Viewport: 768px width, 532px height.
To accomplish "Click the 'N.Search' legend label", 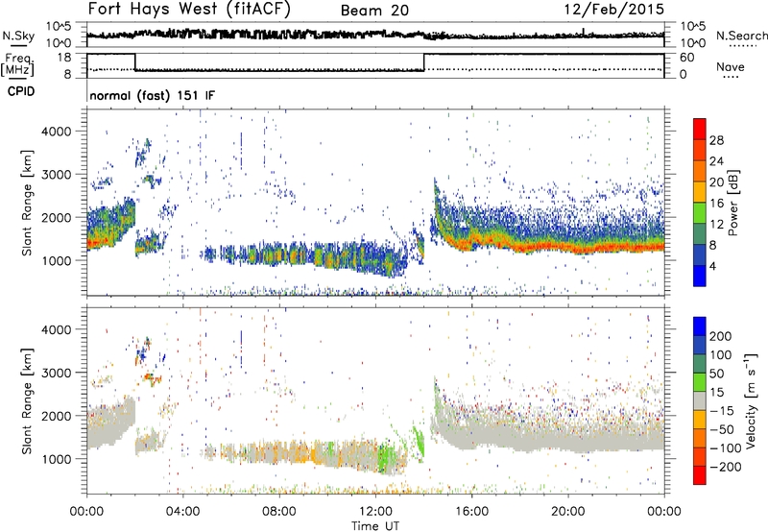I will [x=741, y=36].
